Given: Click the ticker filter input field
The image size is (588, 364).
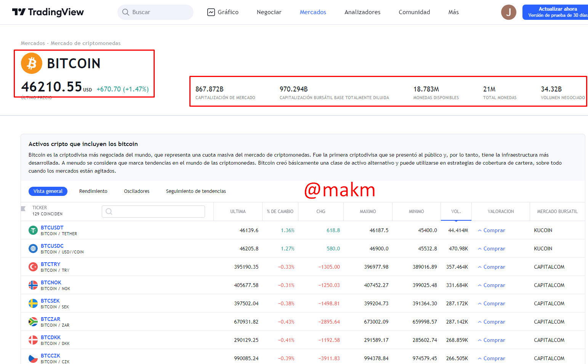Looking at the screenshot, I should coord(153,212).
